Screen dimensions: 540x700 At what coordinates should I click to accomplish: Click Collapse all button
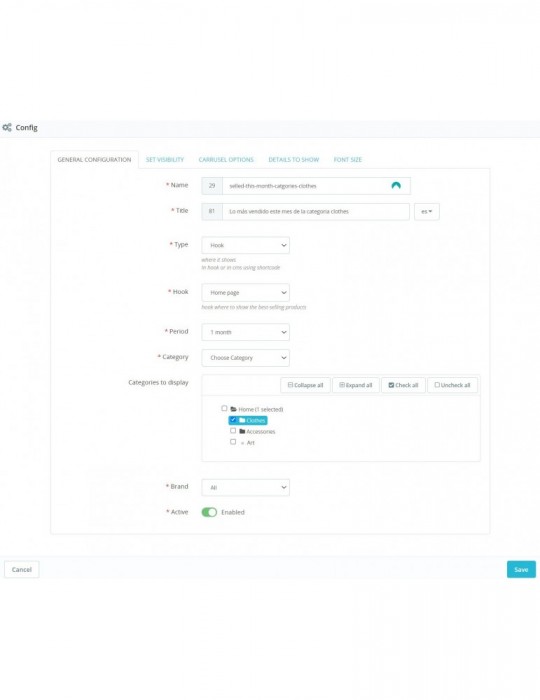tap(305, 385)
